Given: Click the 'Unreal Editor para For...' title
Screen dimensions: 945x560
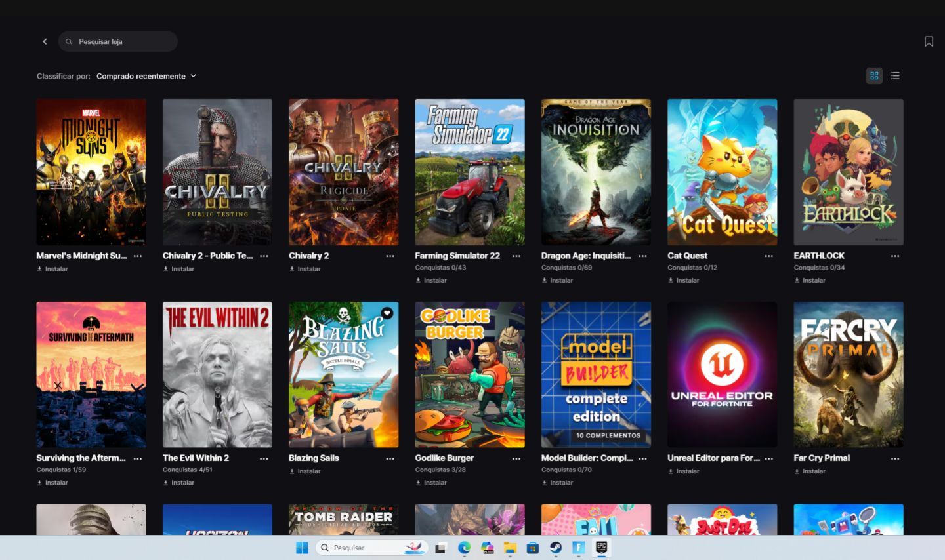Looking at the screenshot, I should (x=713, y=458).
